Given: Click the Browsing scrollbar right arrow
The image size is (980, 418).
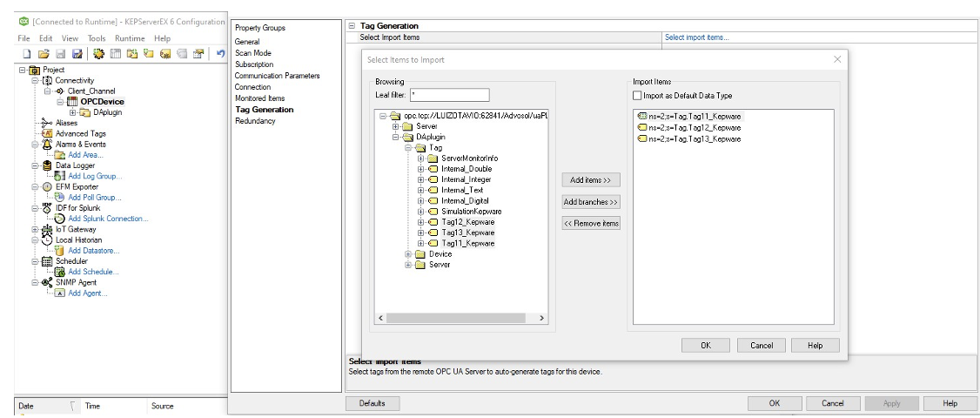Looking at the screenshot, I should [x=542, y=319].
